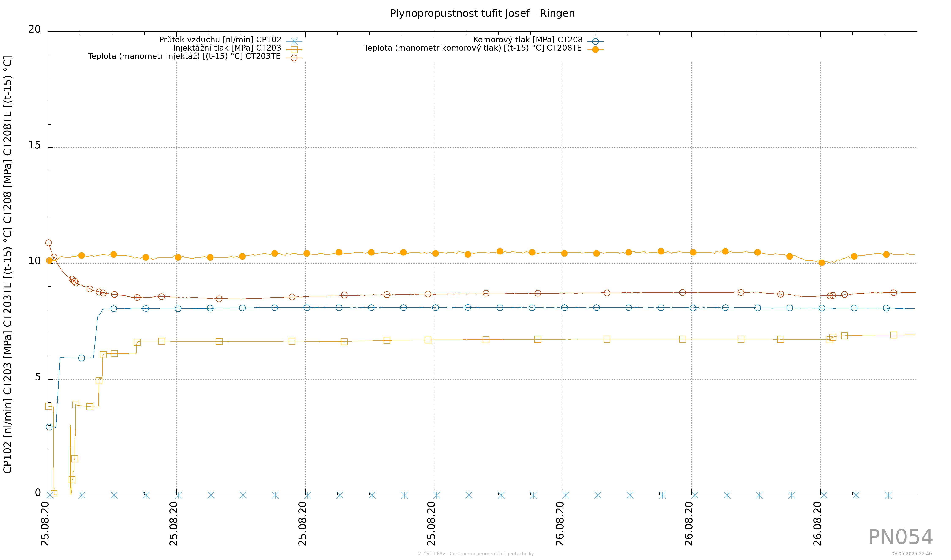Viewport: 951px width, 560px height.
Task: Click the first blue CT208 marker near 3 MPa
Action: pos(49,427)
